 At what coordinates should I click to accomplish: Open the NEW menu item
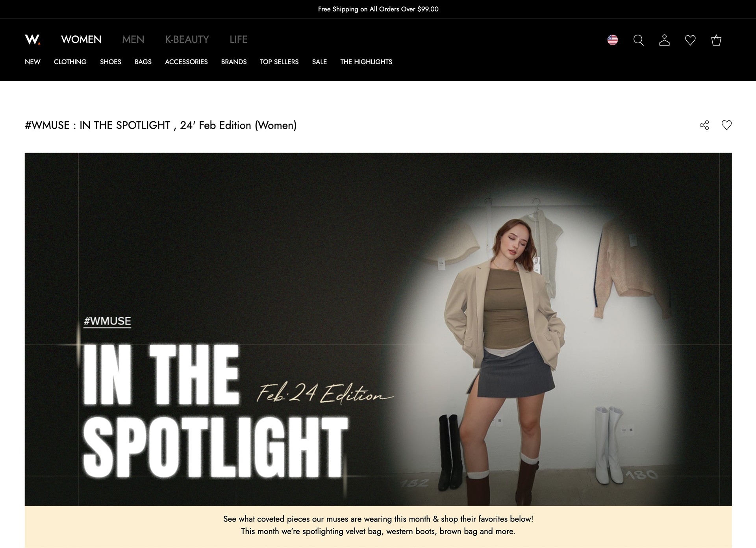(33, 62)
